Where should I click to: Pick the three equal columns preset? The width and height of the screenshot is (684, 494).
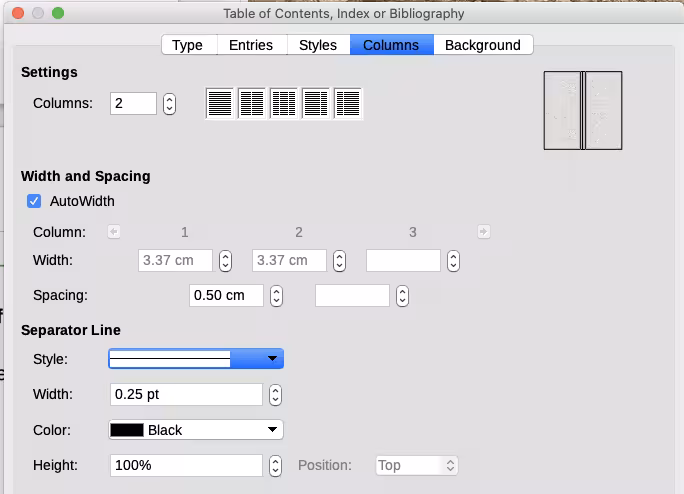(284, 103)
